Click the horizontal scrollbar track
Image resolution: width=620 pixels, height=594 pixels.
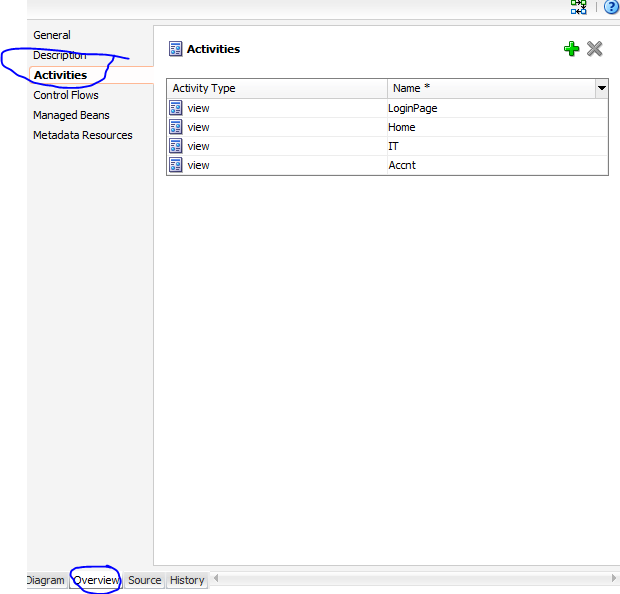click(x=415, y=578)
